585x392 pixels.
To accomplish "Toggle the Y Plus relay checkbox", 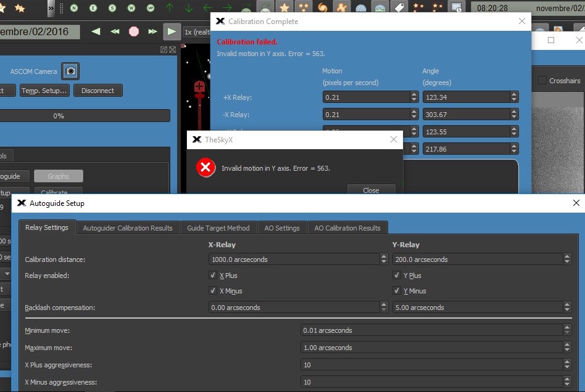I will pos(397,276).
